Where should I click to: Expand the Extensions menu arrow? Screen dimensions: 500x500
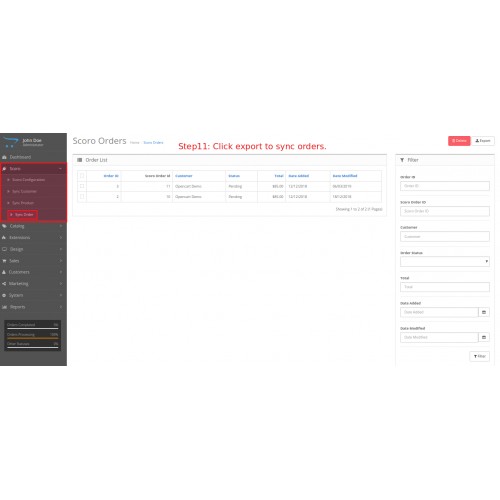(x=61, y=238)
